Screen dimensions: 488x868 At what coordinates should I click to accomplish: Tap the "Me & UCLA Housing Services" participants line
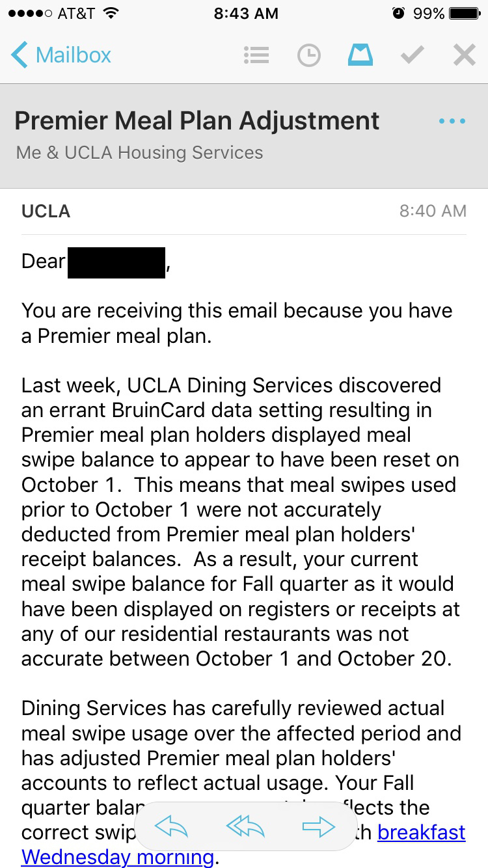[x=140, y=152]
